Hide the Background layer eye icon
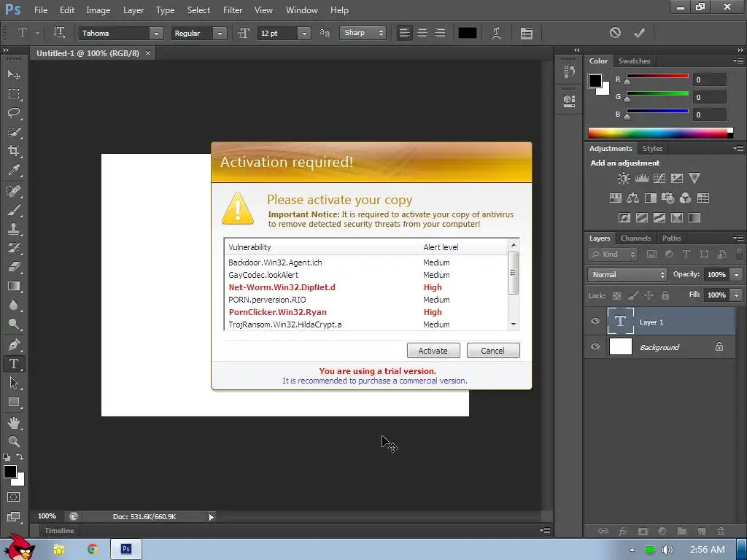747x560 pixels. coord(595,346)
